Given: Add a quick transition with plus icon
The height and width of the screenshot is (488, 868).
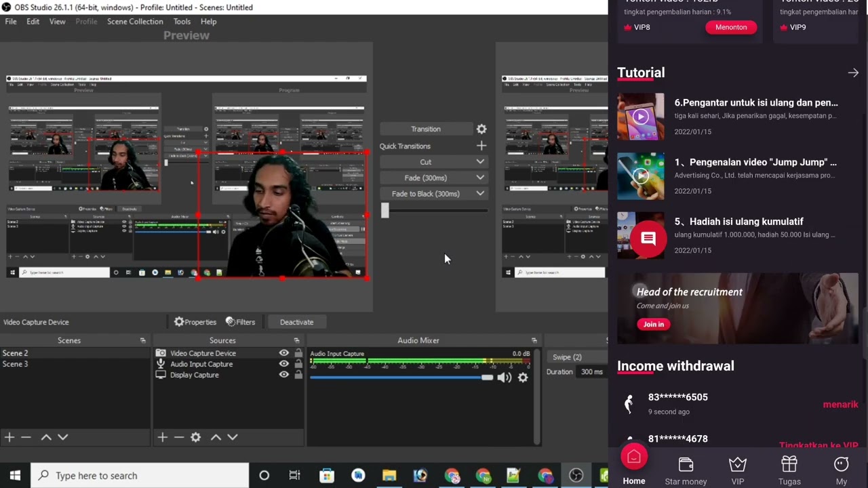Looking at the screenshot, I should [x=481, y=146].
